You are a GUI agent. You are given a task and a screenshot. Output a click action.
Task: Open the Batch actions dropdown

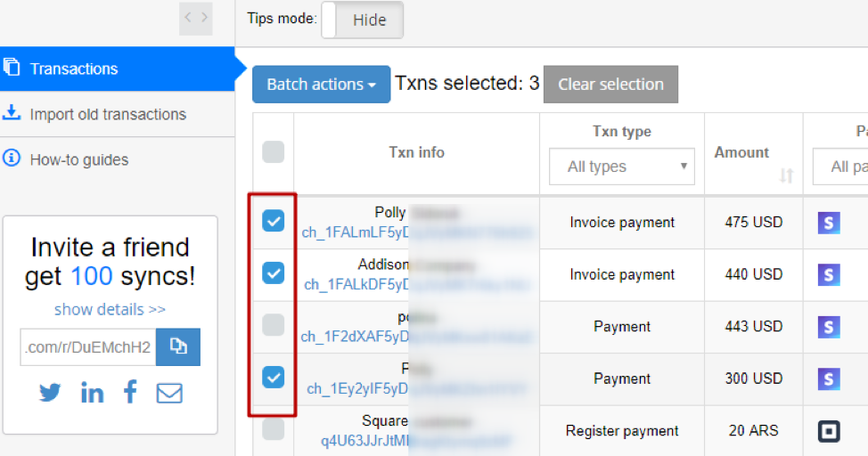321,84
